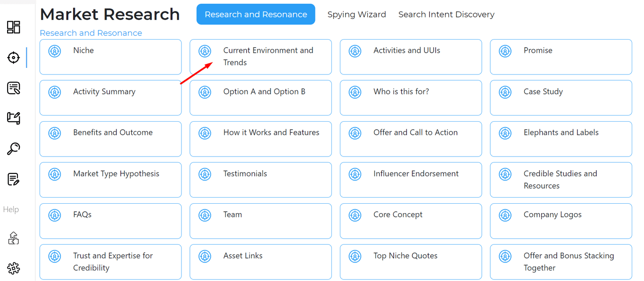This screenshot has width=644, height=281.
Task: Click the Activity Summary card icon
Action: pyautogui.click(x=55, y=92)
